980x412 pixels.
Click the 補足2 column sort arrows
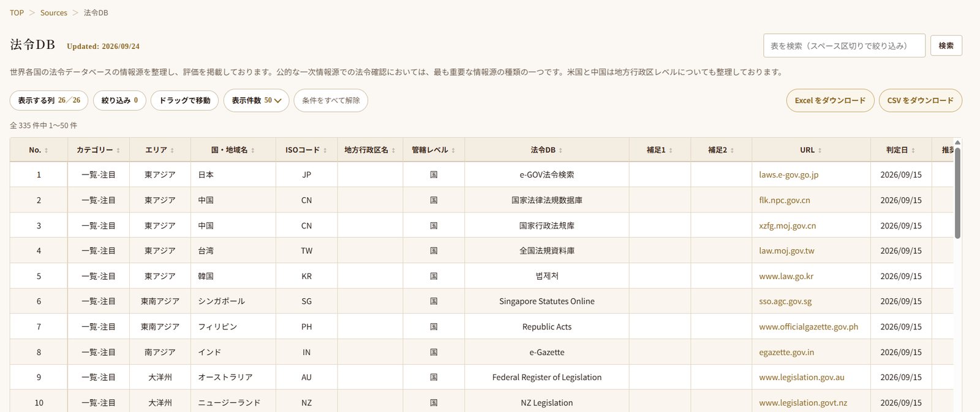pos(732,151)
